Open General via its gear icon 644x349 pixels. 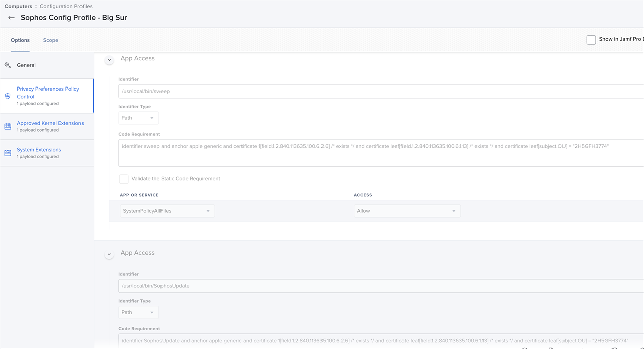pos(8,65)
